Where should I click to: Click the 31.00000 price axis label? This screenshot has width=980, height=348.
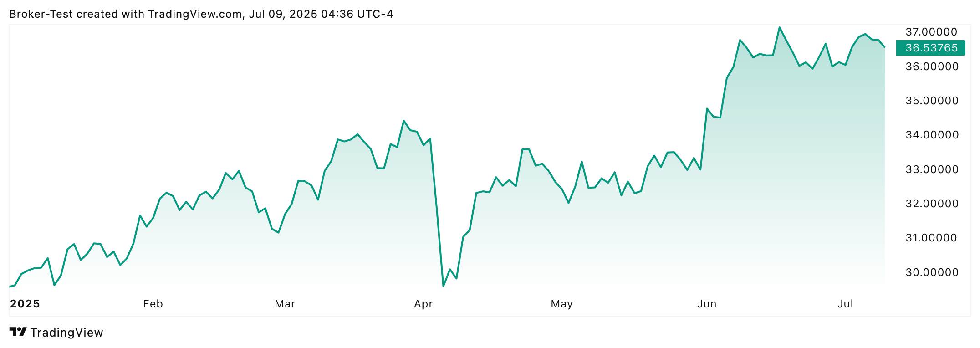tap(931, 238)
